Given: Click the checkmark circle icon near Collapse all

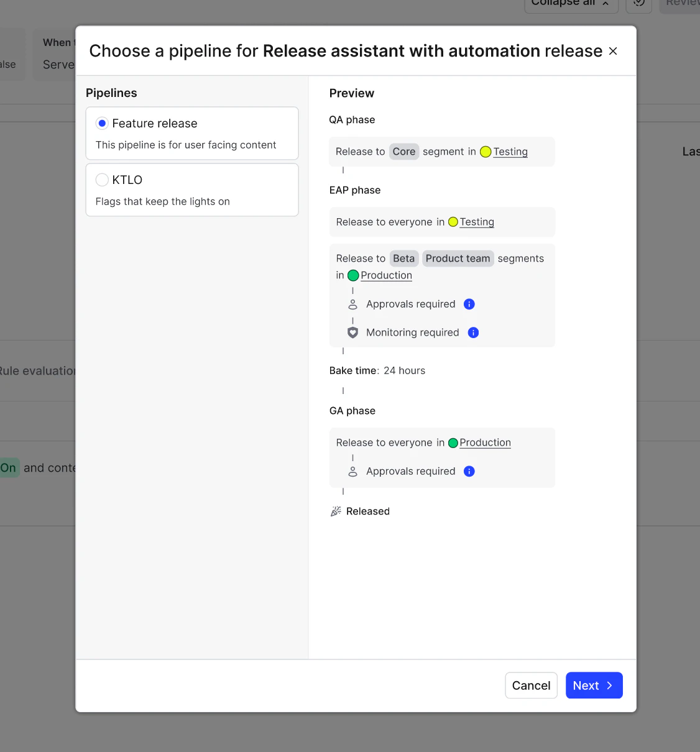Looking at the screenshot, I should (x=638, y=4).
